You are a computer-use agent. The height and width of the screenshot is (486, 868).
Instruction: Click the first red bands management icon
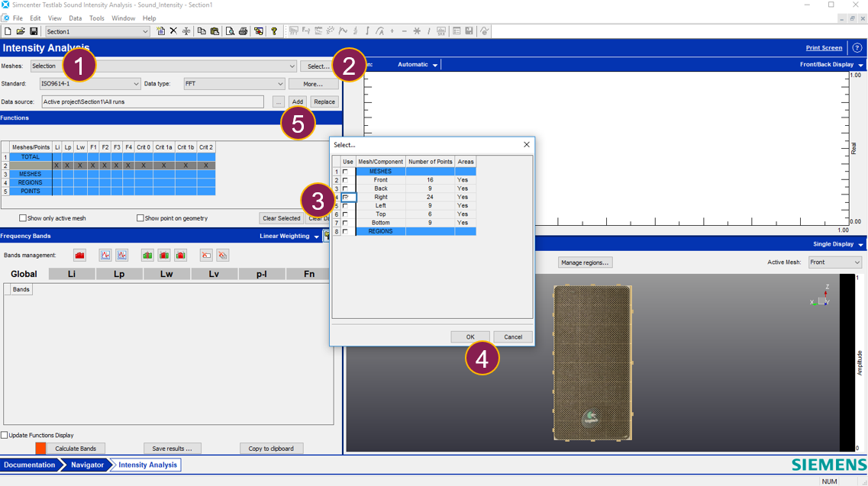tap(79, 255)
